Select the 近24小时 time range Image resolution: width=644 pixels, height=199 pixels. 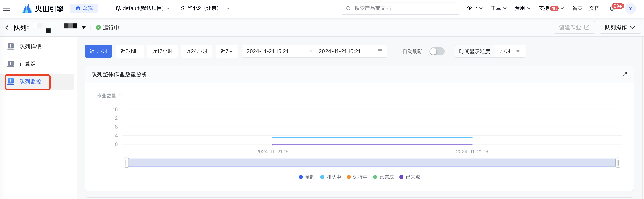point(196,51)
